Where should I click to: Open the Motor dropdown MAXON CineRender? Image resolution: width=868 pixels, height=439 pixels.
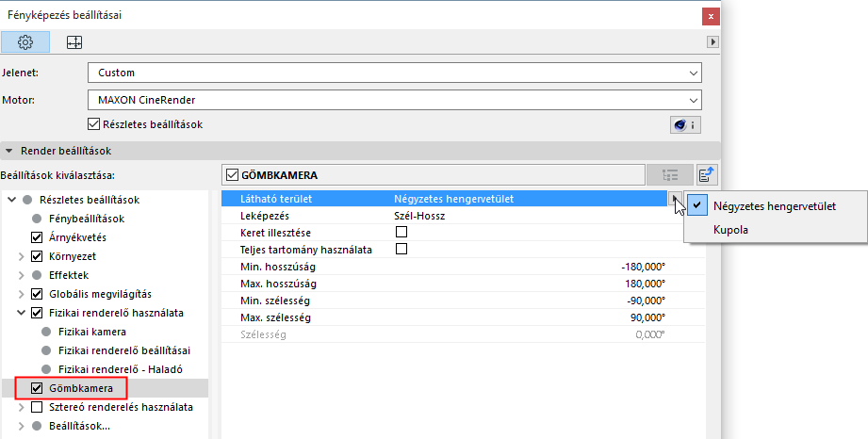tap(395, 100)
